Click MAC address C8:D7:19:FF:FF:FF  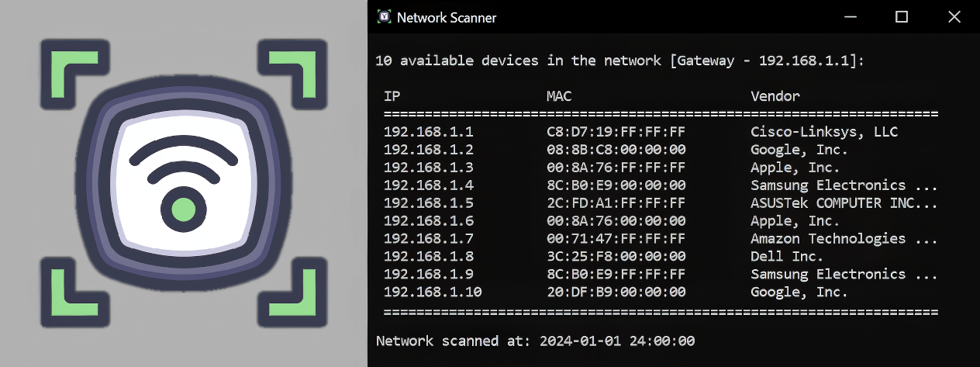pos(616,132)
